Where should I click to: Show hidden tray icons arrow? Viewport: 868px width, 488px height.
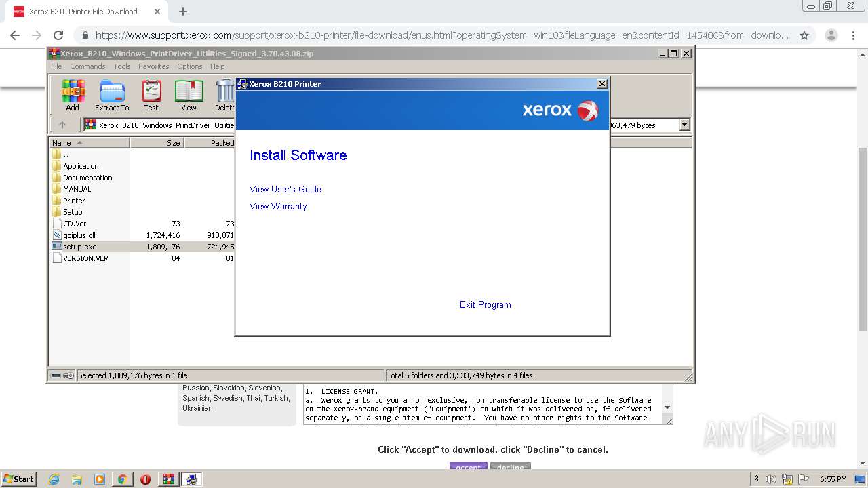(x=756, y=479)
